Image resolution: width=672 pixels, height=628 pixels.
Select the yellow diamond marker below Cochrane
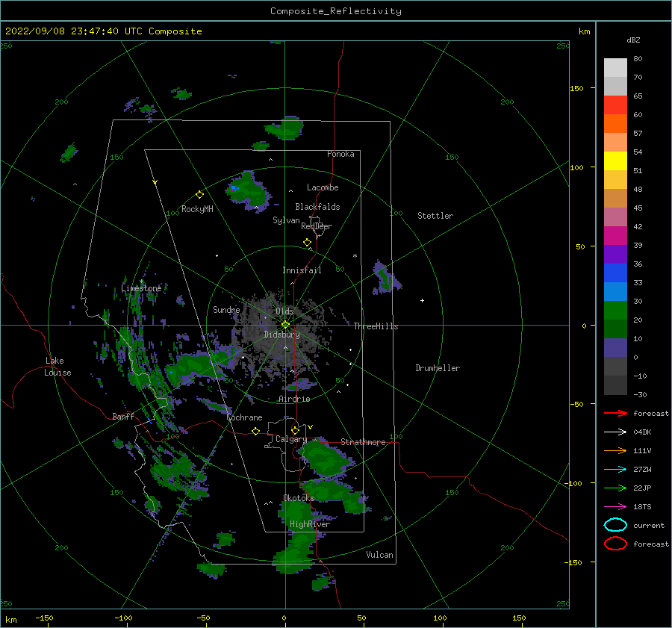pyautogui.click(x=255, y=431)
